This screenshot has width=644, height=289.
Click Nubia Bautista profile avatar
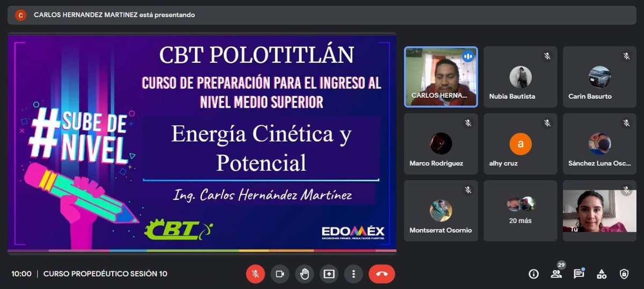click(x=521, y=77)
